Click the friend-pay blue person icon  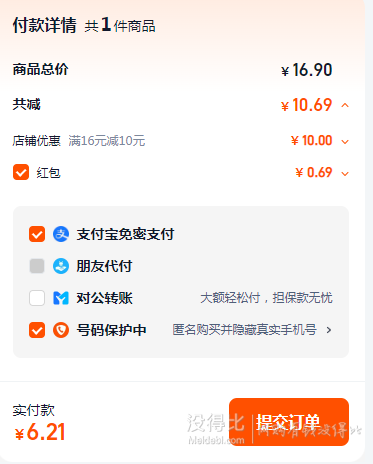(x=61, y=266)
